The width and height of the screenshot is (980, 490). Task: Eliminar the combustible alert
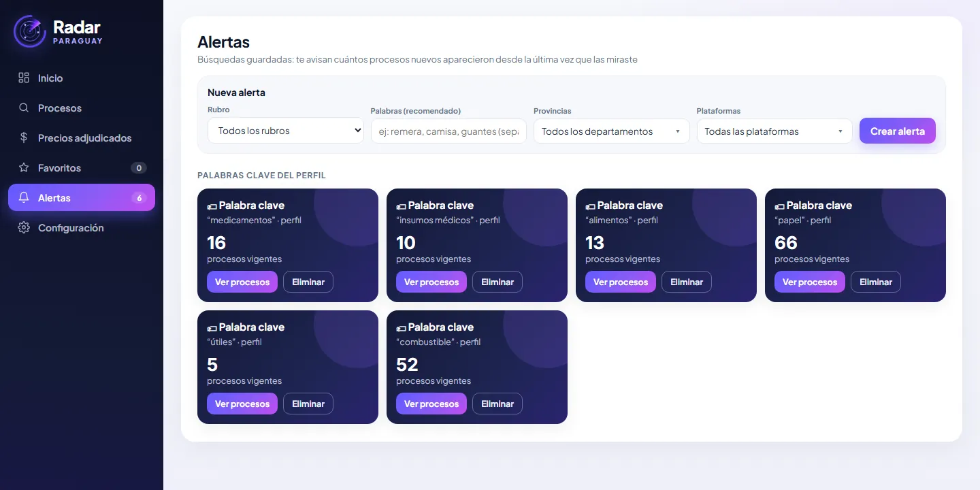coord(497,404)
